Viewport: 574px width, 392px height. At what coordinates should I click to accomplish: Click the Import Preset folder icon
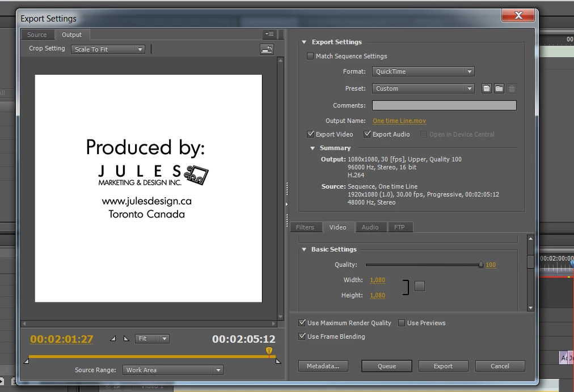499,88
